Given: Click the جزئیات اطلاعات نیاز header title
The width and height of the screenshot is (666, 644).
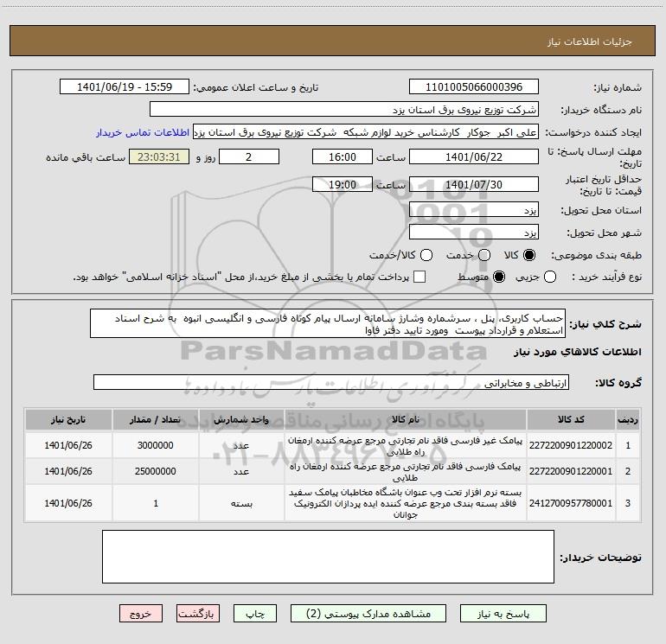Looking at the screenshot, I should pyautogui.click(x=590, y=41).
